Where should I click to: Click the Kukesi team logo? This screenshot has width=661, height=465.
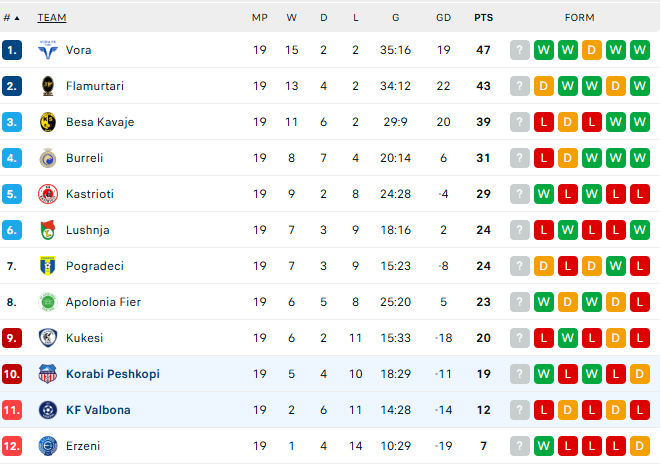[47, 338]
